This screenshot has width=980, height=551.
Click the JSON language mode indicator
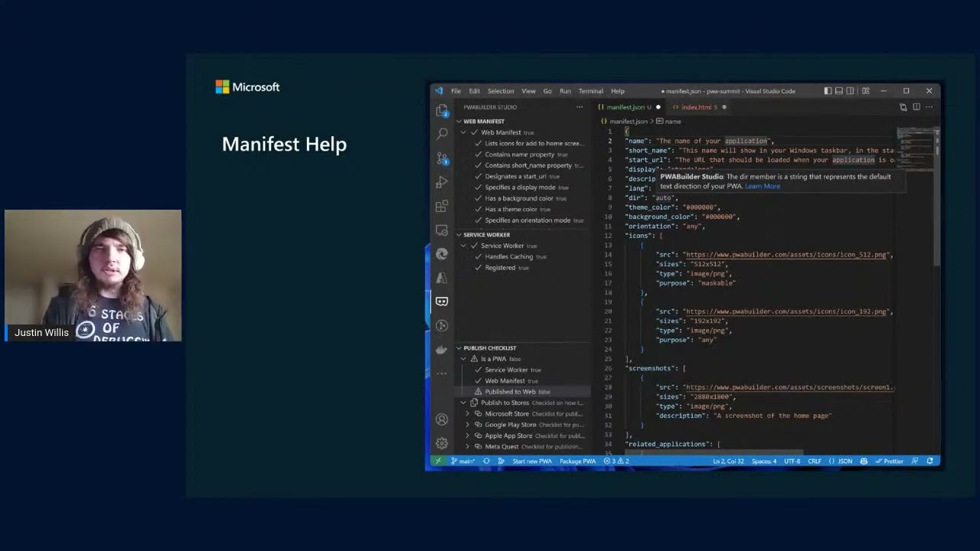[x=842, y=461]
